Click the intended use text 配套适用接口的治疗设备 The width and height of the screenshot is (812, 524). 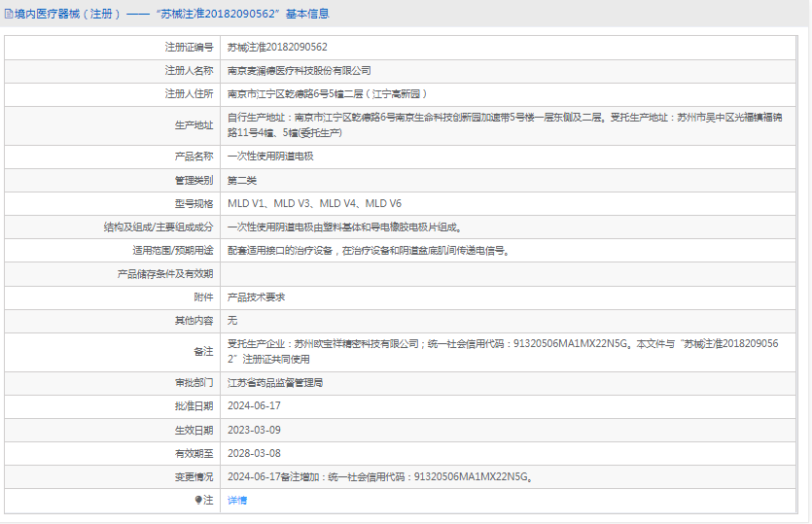[369, 251]
